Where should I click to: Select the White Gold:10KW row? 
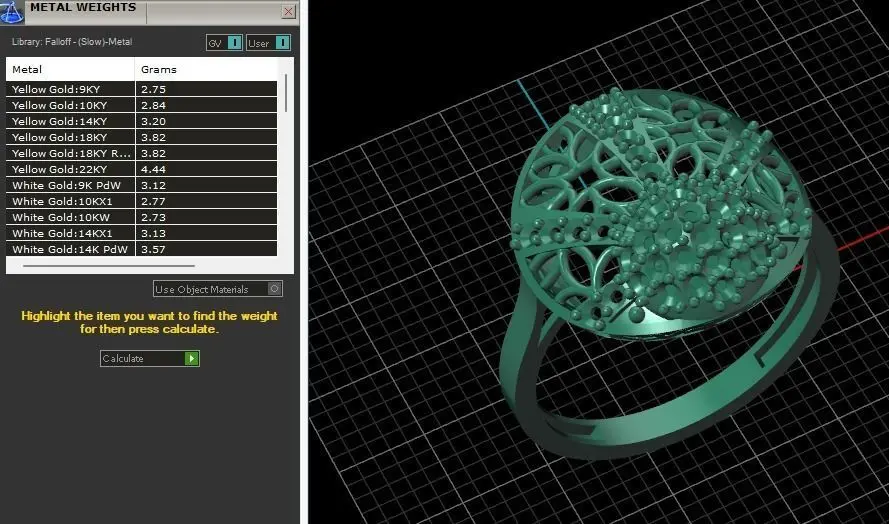[141, 217]
